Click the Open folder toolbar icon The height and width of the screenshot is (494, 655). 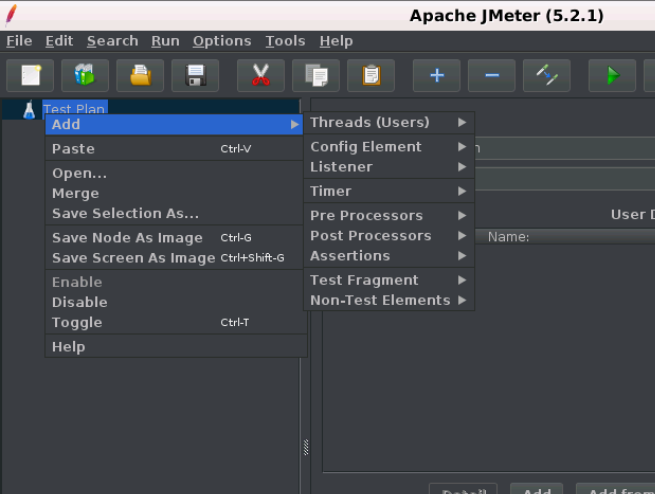click(140, 76)
